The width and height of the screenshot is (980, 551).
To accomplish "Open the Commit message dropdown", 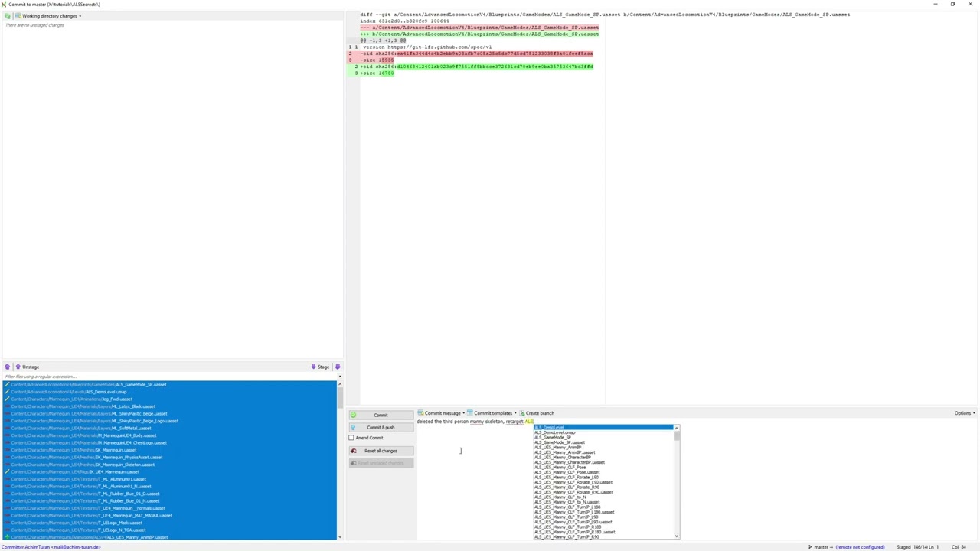I will [x=441, y=413].
